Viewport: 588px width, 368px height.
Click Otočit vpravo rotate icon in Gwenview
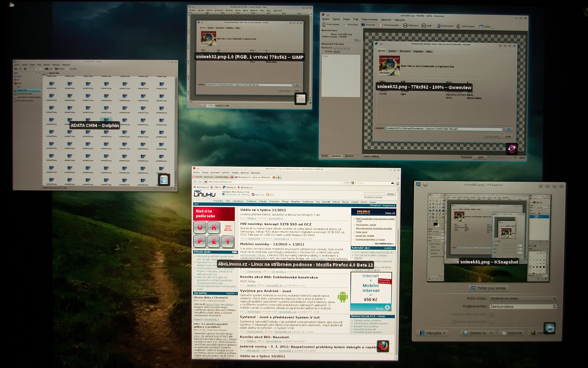click(x=458, y=27)
